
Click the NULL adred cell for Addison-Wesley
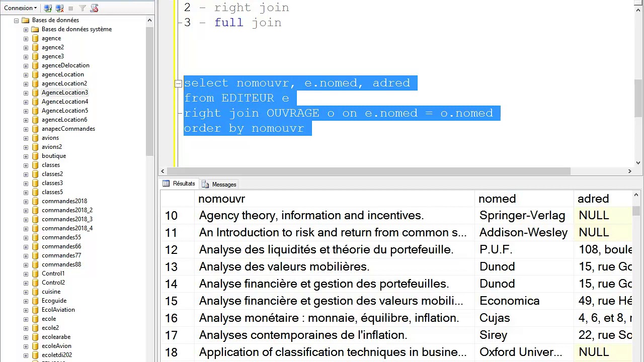(x=603, y=232)
